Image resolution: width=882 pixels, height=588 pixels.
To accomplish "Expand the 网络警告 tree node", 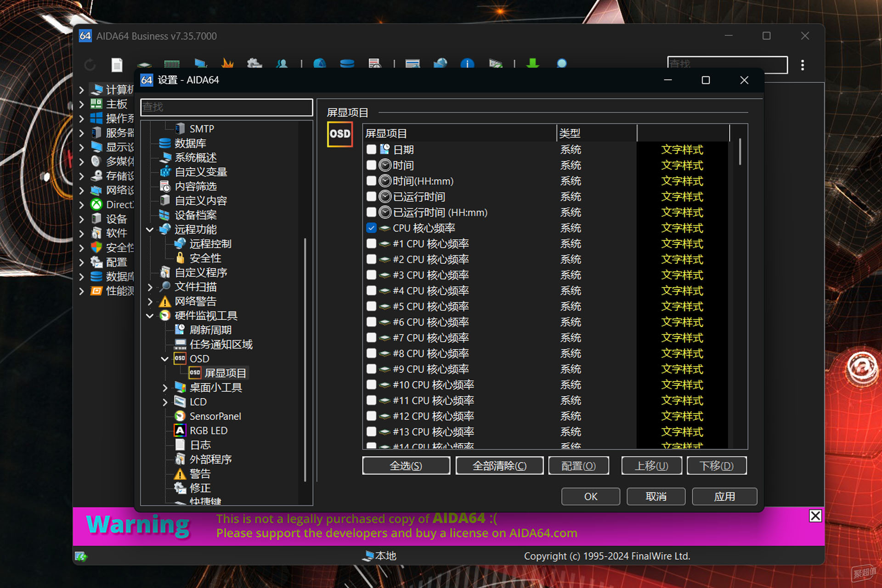I will [x=150, y=301].
